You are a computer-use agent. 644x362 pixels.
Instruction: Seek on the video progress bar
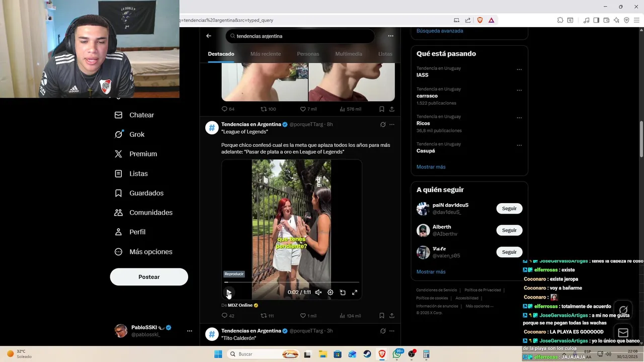(292, 282)
